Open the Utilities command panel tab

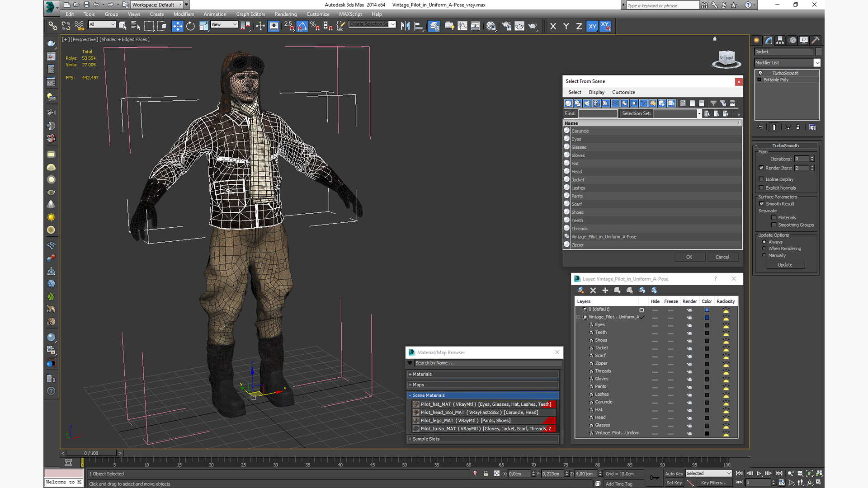(x=816, y=40)
